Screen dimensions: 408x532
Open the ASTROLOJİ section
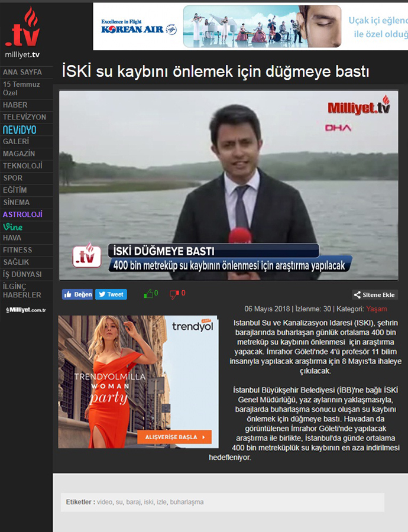point(22,215)
